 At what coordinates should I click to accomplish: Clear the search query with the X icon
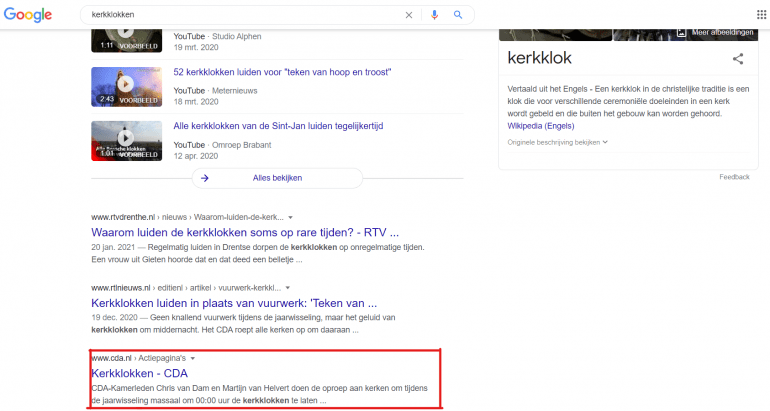(x=409, y=15)
